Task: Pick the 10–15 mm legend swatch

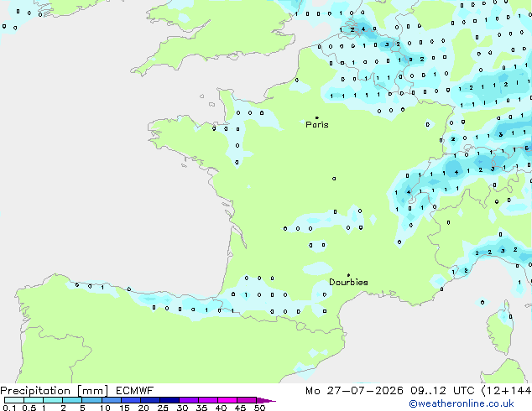Action: pos(112,400)
